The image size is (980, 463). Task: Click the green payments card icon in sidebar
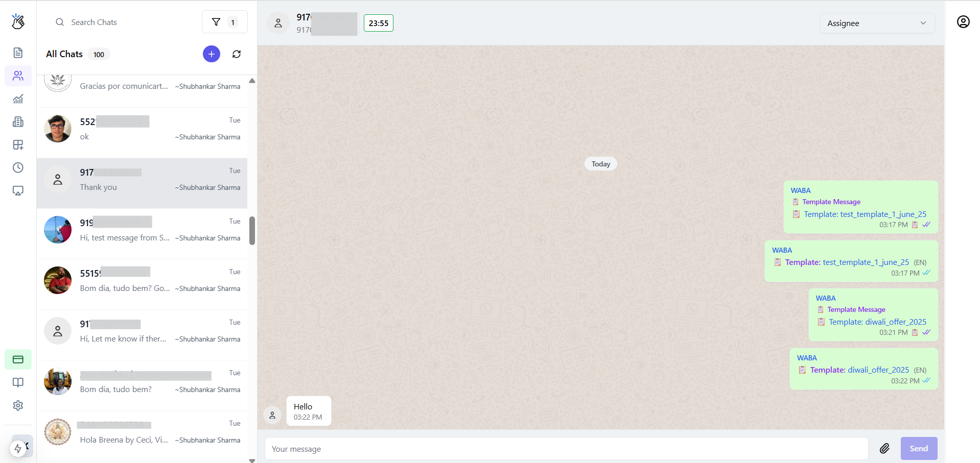click(x=18, y=359)
